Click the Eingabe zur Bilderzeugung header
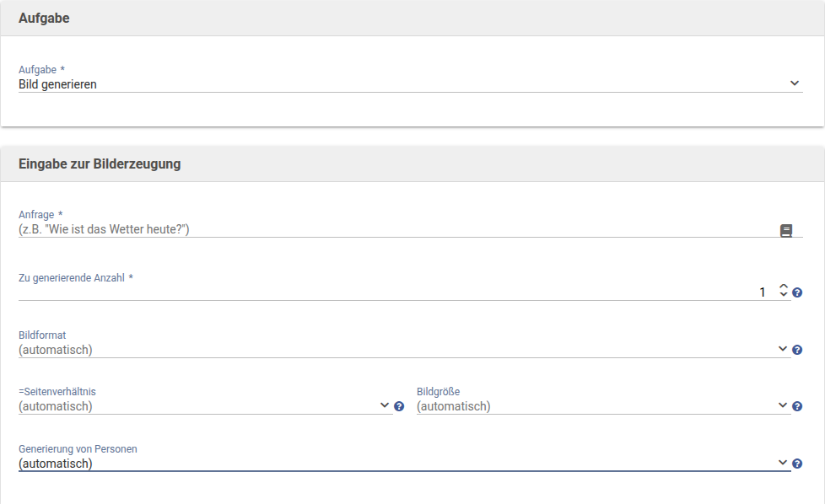825x504 pixels. [x=100, y=164]
